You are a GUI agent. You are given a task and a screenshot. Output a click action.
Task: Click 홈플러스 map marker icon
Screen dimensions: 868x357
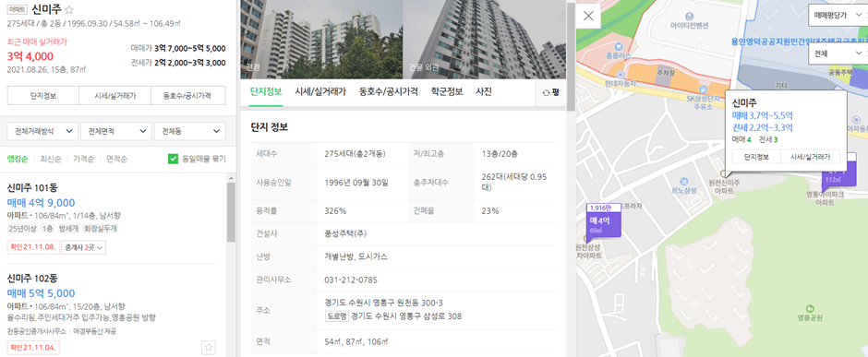tap(619, 47)
